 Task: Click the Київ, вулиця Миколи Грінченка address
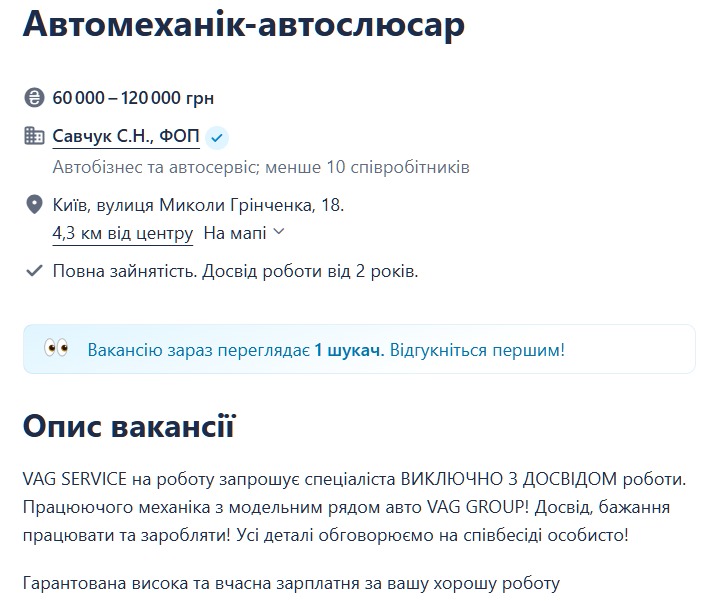tap(198, 205)
